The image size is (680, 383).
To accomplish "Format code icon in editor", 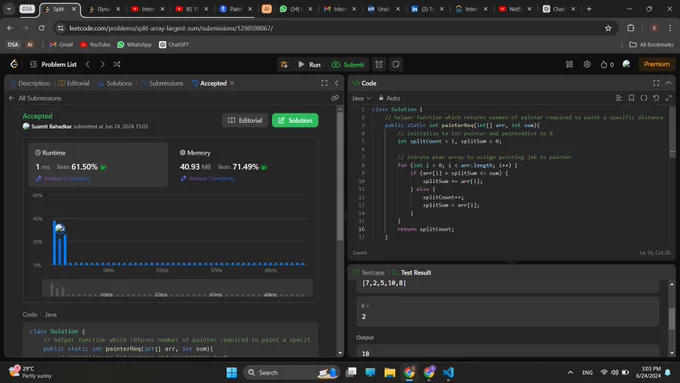I will click(x=619, y=98).
